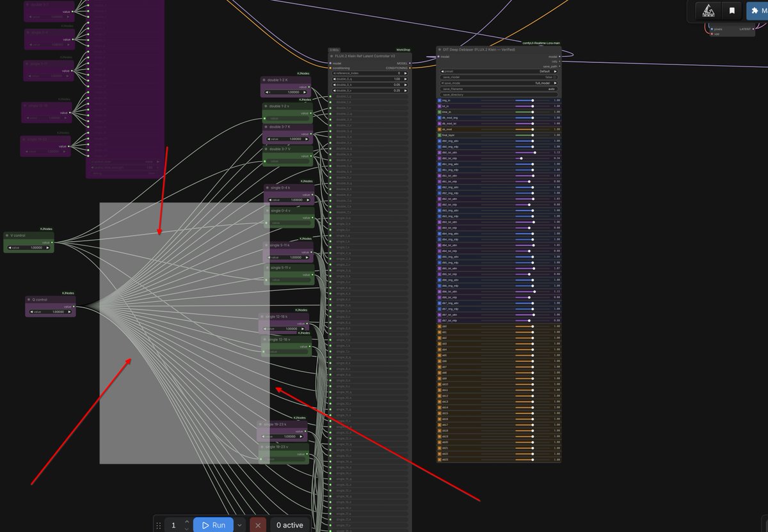Click the logo icon in the top-right toolbar

pos(708,11)
